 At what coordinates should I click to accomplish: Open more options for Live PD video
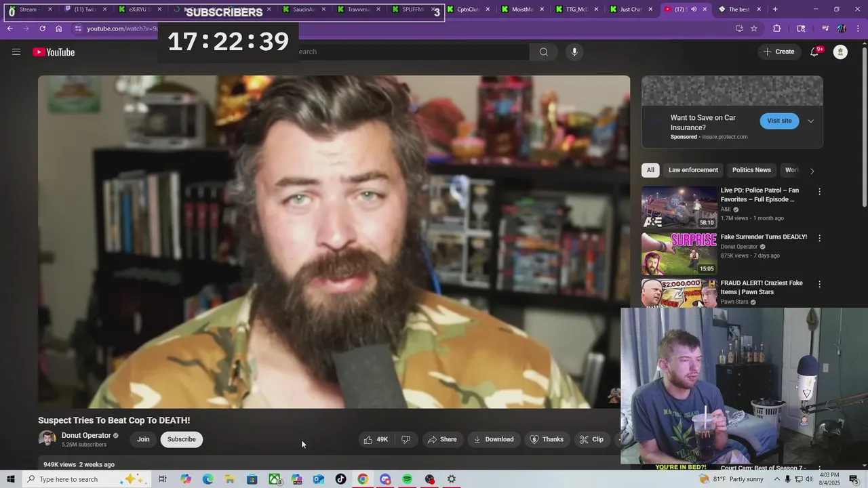819,192
